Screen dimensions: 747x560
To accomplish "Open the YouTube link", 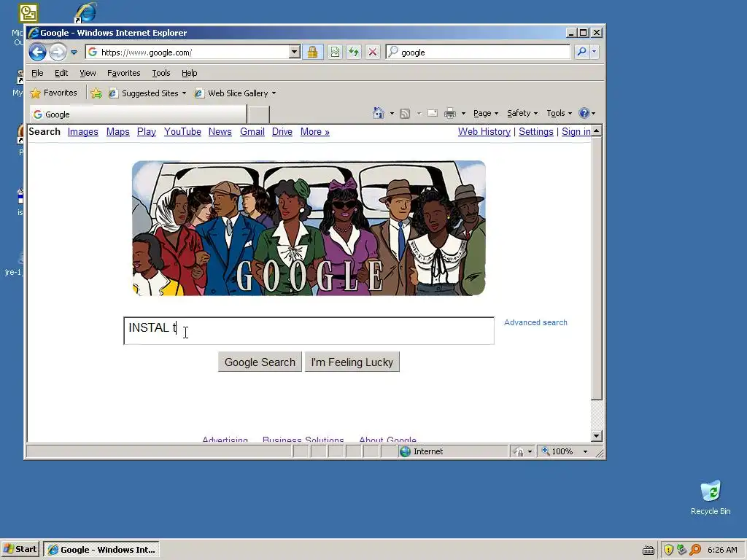I will [x=182, y=132].
